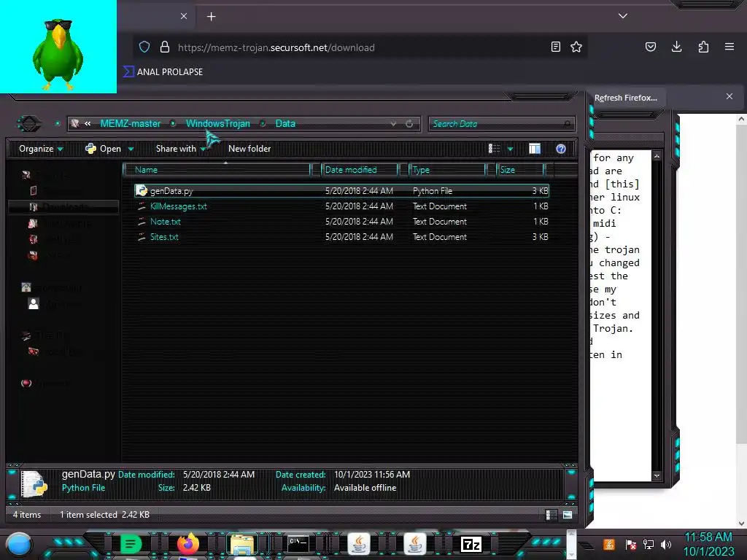Click the change view icon in Explorer toolbar

coord(494,149)
